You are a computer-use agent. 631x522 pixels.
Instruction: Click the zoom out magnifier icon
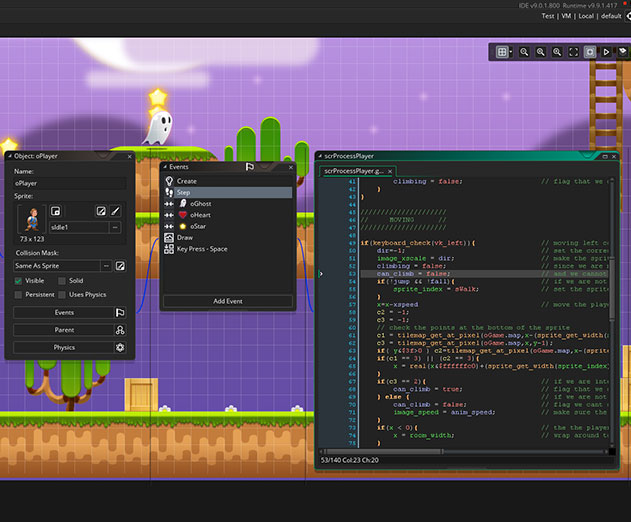pos(524,52)
